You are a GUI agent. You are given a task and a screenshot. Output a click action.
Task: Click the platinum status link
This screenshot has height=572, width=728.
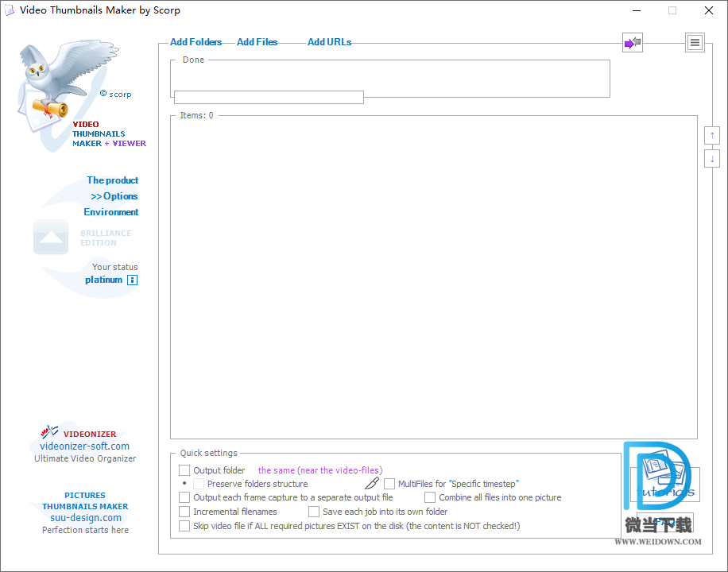coord(103,280)
